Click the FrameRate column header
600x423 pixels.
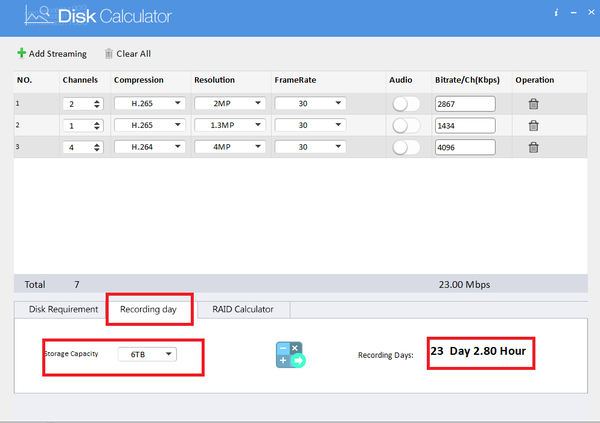pyautogui.click(x=295, y=80)
